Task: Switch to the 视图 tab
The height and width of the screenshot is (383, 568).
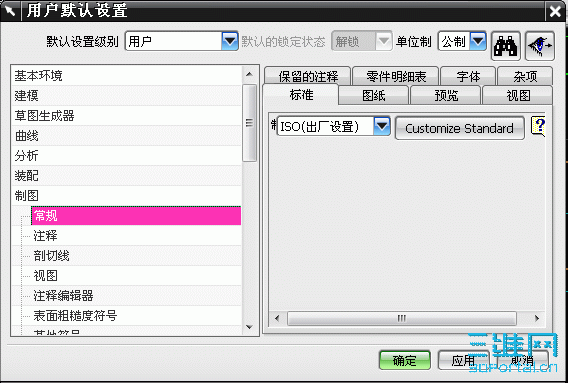Action: (x=518, y=95)
